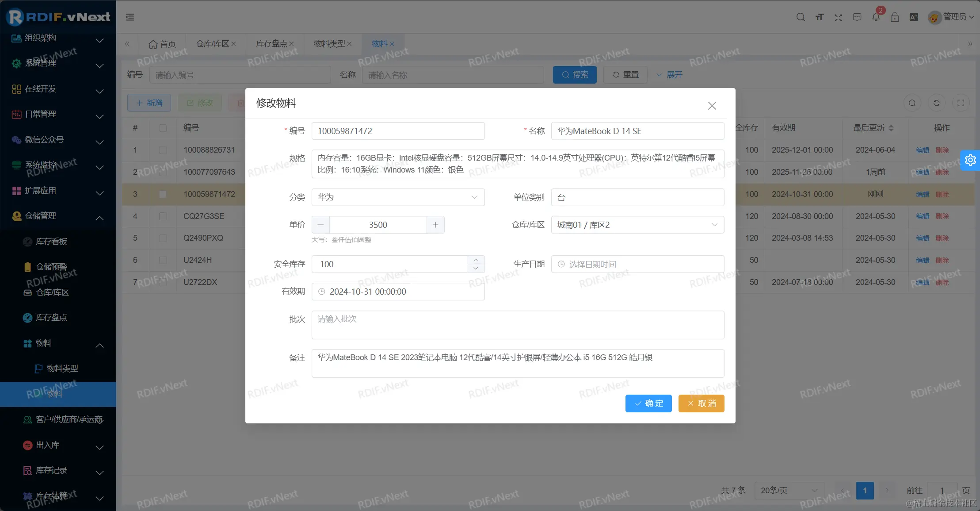
Task: Click the 取消 cancel button
Action: (x=701, y=403)
